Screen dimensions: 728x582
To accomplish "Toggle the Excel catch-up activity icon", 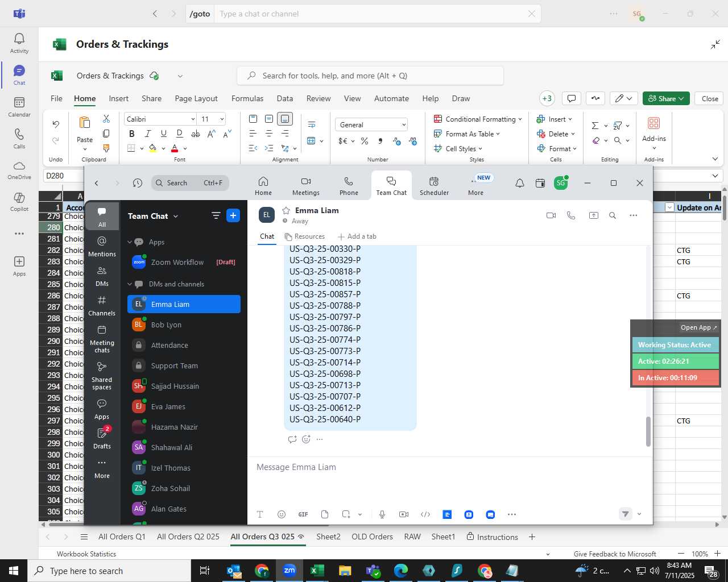I will click(595, 98).
